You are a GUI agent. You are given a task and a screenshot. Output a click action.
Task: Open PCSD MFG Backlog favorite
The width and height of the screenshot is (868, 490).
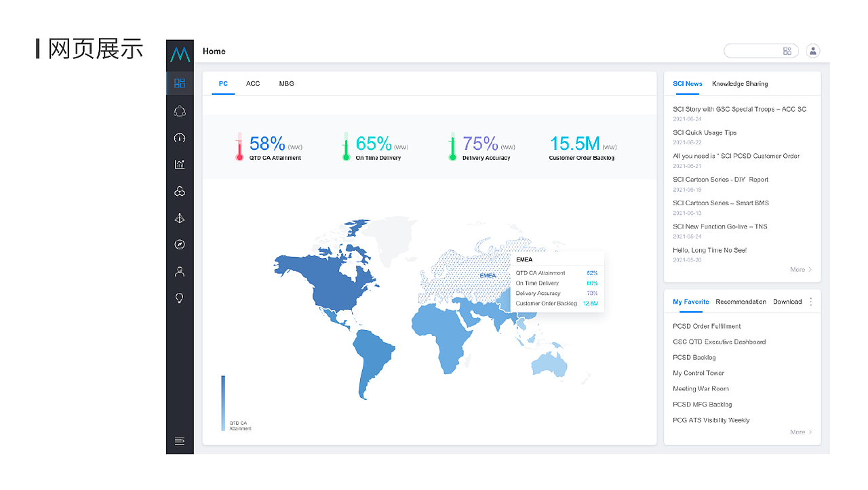point(703,404)
